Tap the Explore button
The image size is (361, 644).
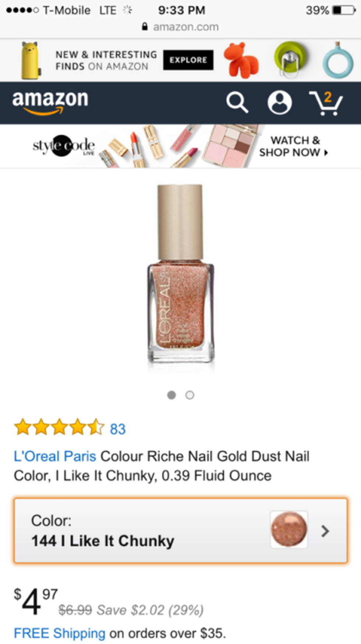188,60
